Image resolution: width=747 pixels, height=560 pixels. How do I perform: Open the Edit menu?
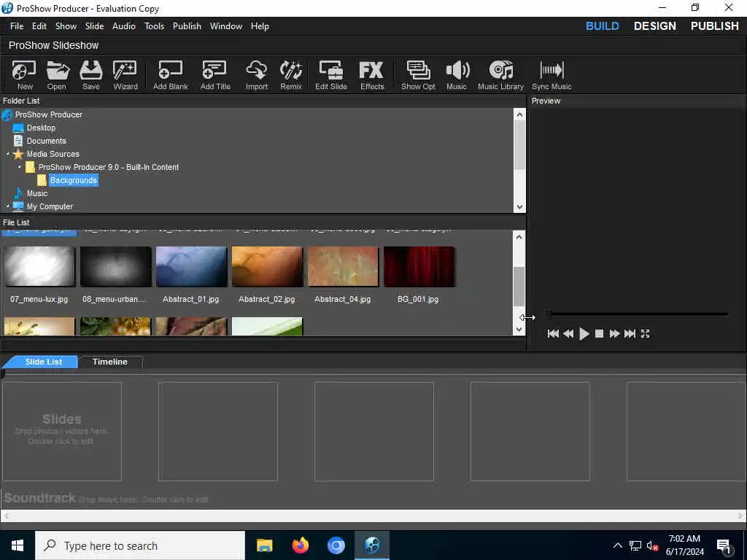(39, 26)
